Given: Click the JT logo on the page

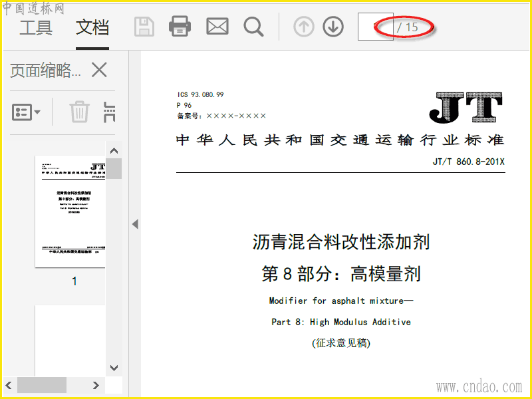Looking at the screenshot, I should click(x=466, y=107).
